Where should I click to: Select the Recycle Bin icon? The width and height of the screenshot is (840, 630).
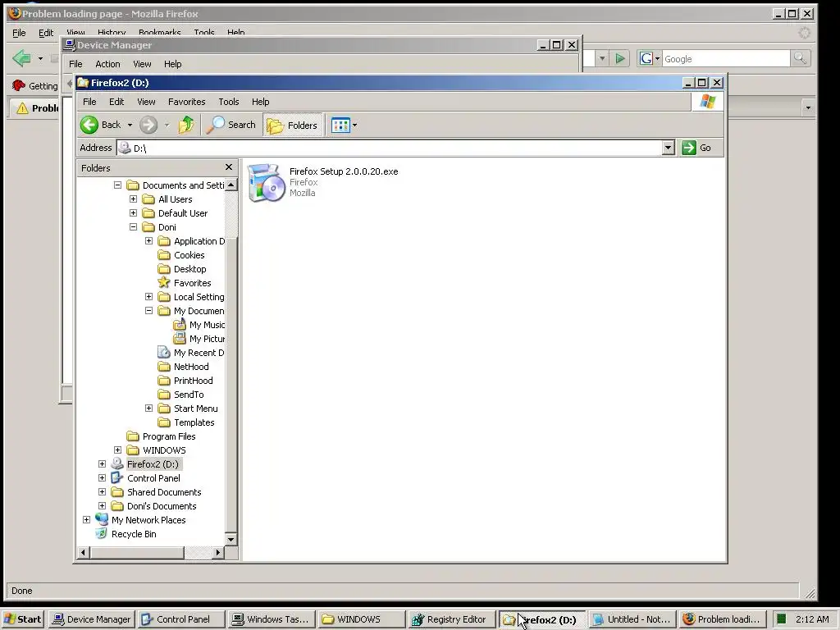[x=102, y=533]
